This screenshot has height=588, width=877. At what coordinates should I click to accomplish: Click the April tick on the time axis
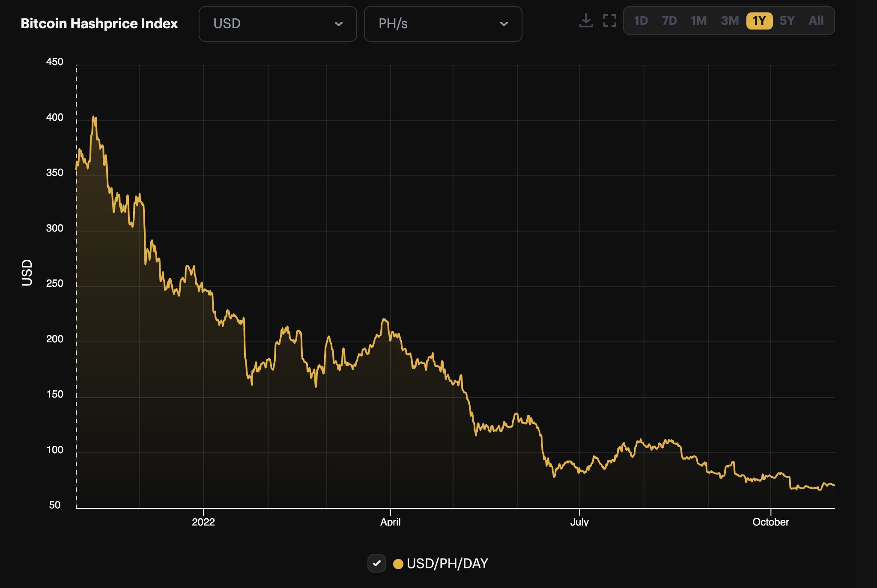[390, 522]
